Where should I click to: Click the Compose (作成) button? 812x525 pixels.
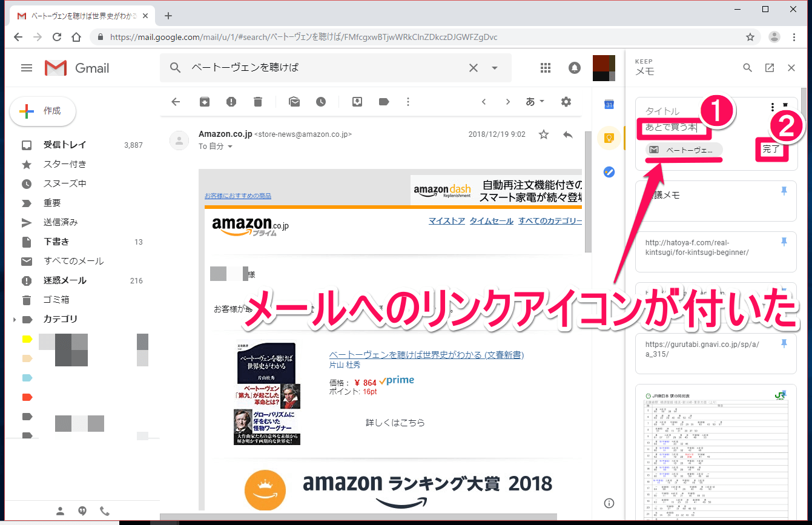point(42,111)
